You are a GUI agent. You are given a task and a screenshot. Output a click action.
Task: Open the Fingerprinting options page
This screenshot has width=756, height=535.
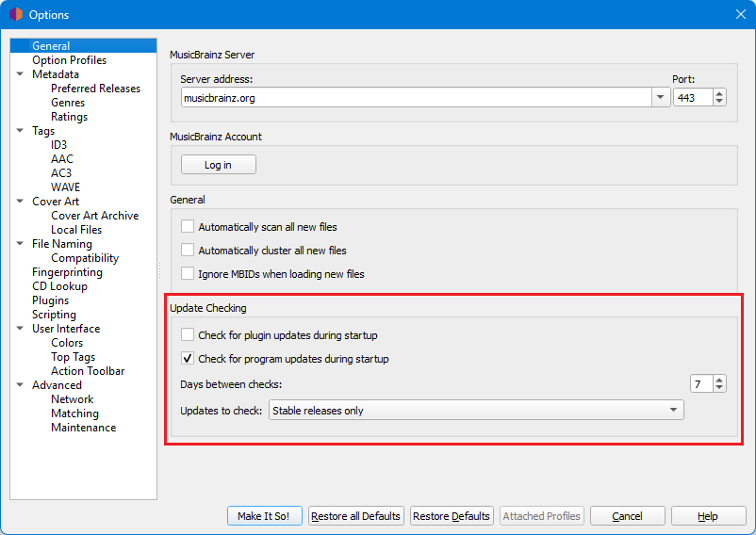(x=67, y=272)
